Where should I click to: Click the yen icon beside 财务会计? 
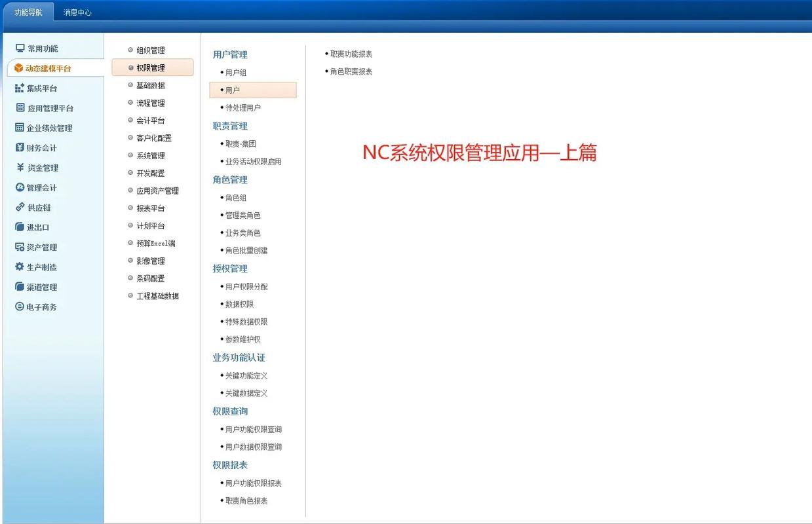click(20, 147)
